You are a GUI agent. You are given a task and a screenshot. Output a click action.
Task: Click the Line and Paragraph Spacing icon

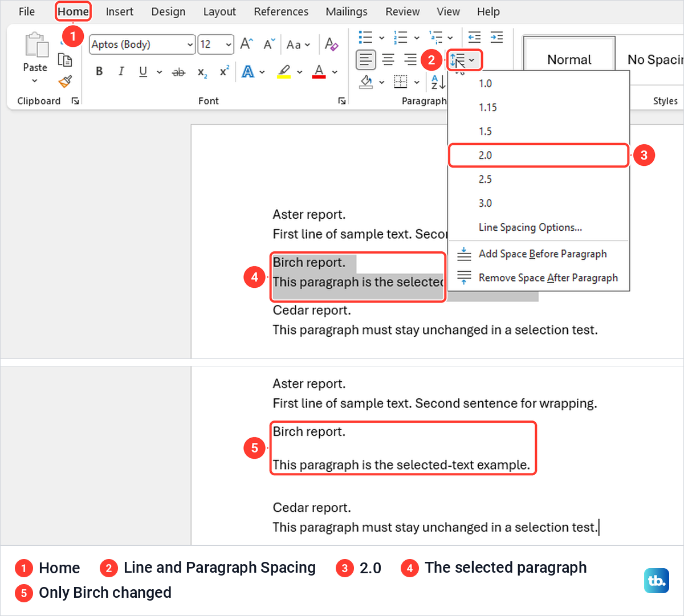[458, 60]
